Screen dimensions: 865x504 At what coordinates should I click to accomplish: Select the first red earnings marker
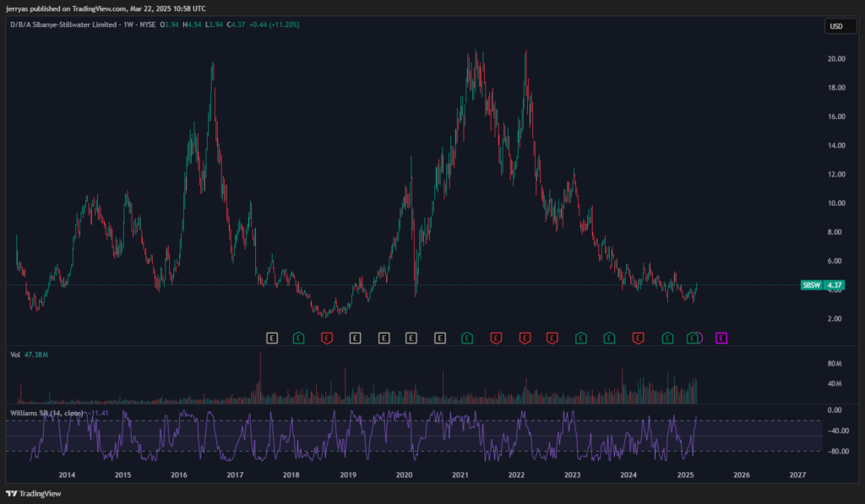point(327,338)
